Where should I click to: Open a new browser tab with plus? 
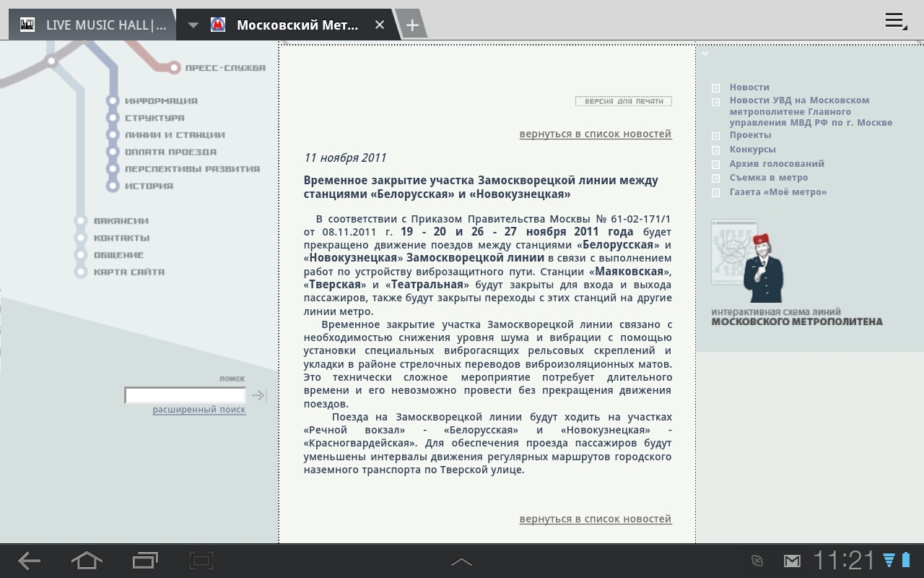[x=411, y=25]
